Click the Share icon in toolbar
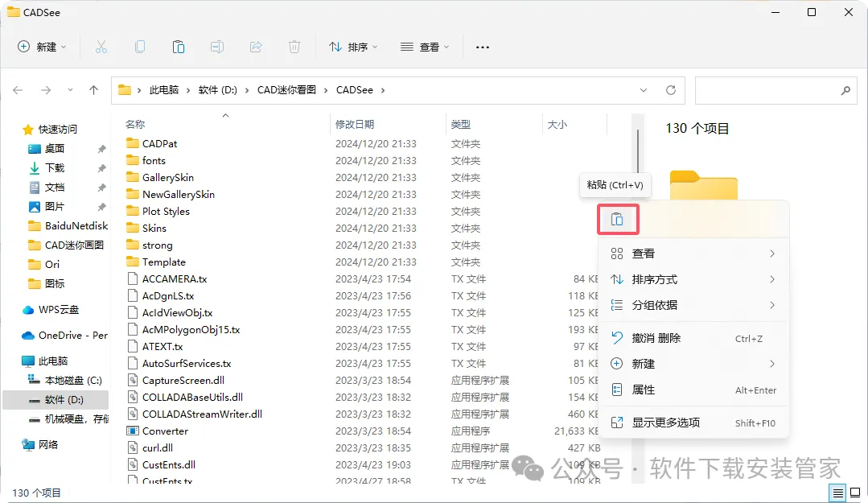This screenshot has height=503, width=868. [x=256, y=47]
